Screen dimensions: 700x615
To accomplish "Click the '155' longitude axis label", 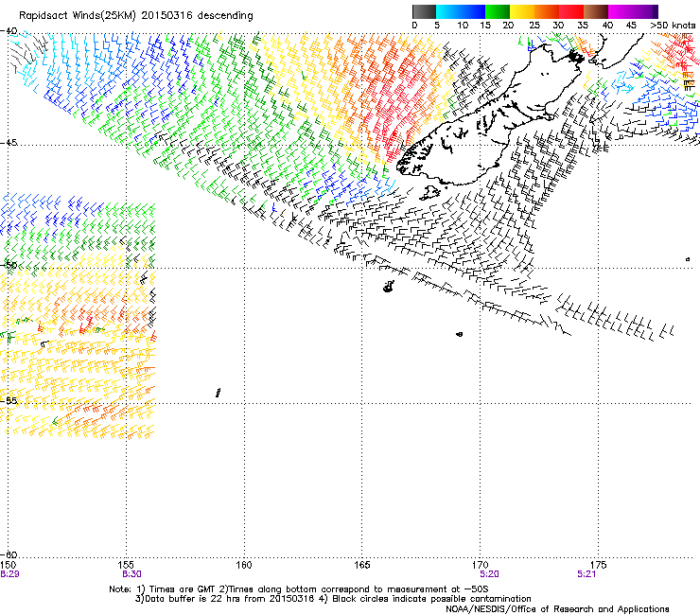I will pos(127,565).
